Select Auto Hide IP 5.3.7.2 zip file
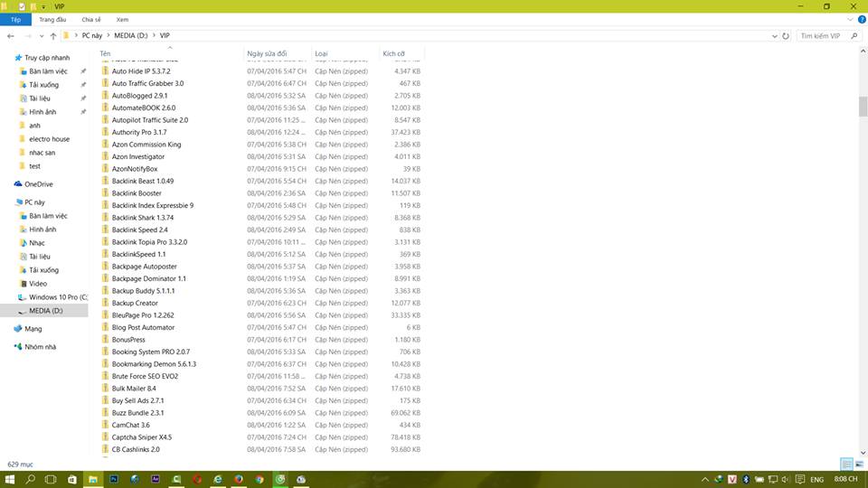The width and height of the screenshot is (868, 488). [x=141, y=71]
